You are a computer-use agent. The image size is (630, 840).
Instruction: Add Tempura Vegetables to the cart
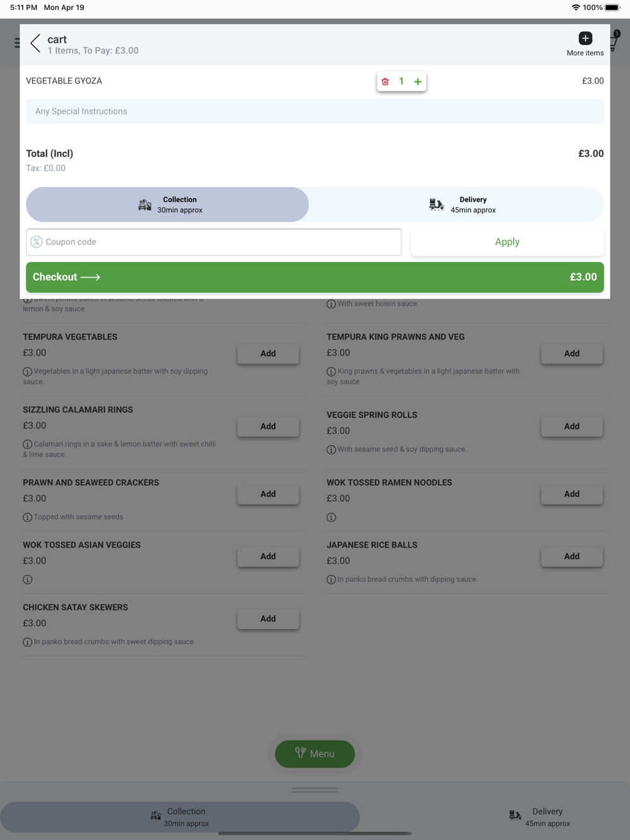tap(268, 353)
